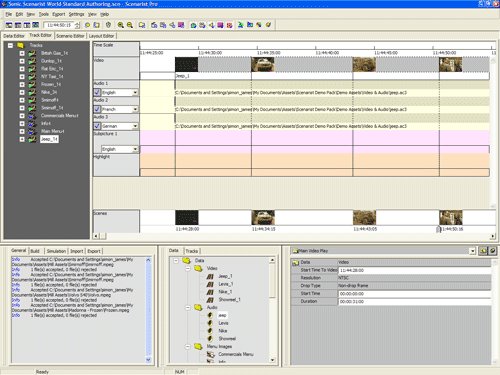Screen dimensions: 500x375
Task: Open the Subpicture 1 English language dropdown
Action: [135, 149]
